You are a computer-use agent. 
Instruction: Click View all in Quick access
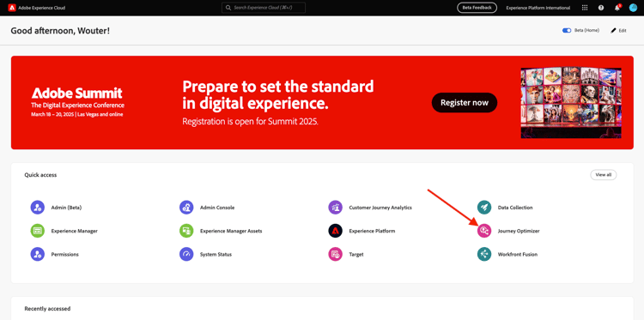click(604, 175)
